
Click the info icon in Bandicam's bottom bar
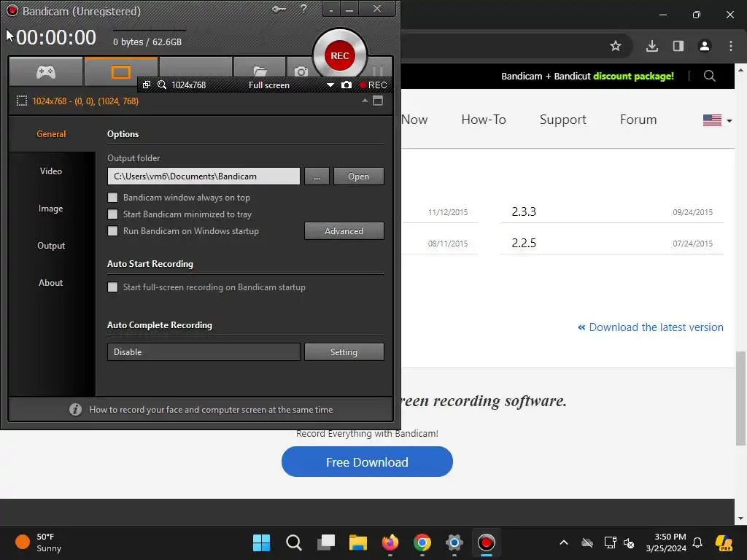point(75,410)
